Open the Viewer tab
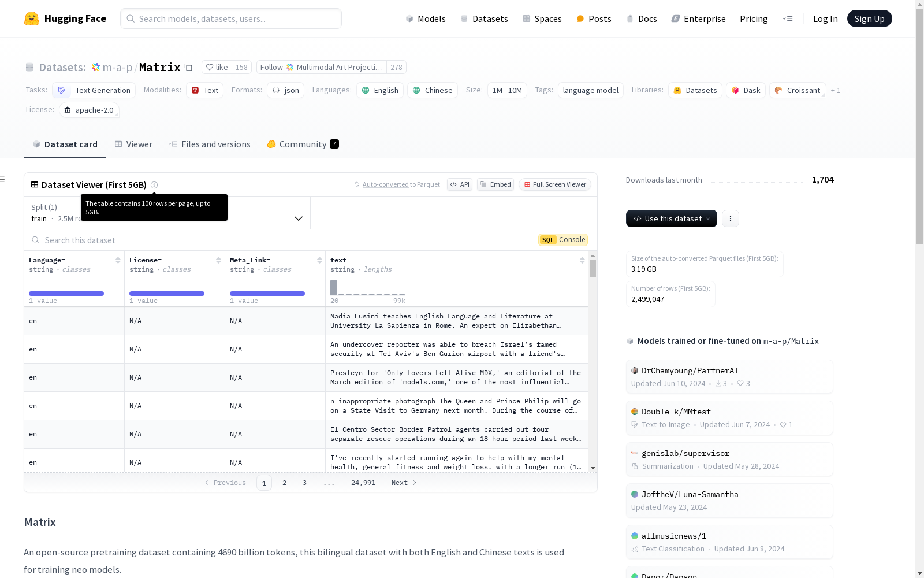Image resolution: width=924 pixels, height=578 pixels. pos(133,144)
